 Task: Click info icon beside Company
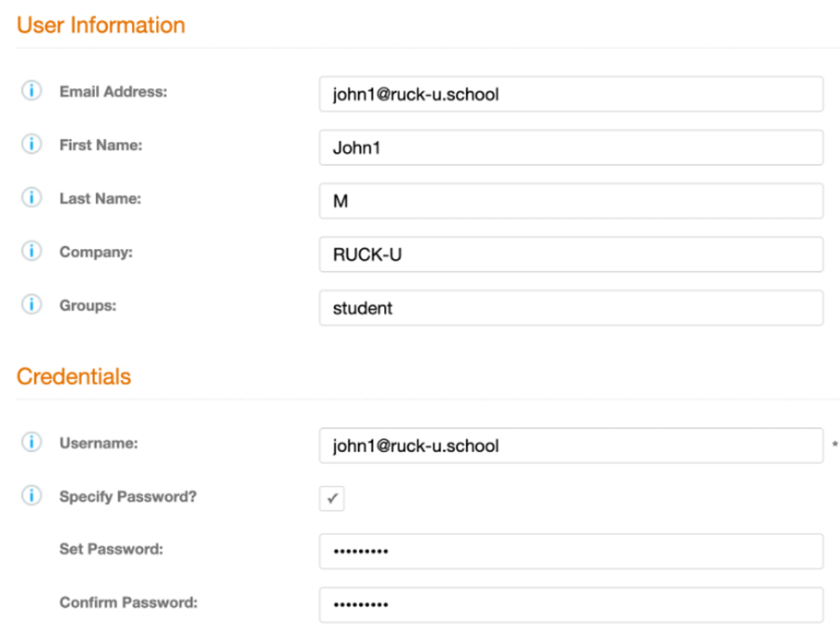tap(31, 251)
